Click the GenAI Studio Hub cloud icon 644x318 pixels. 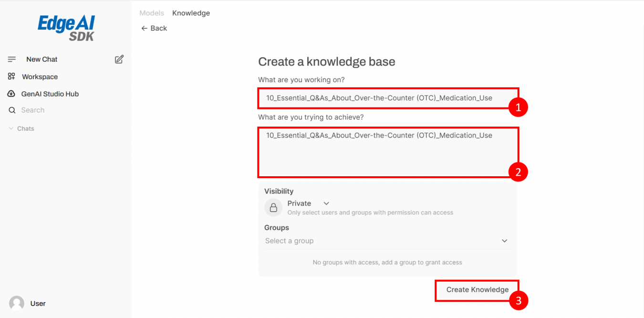(11, 94)
